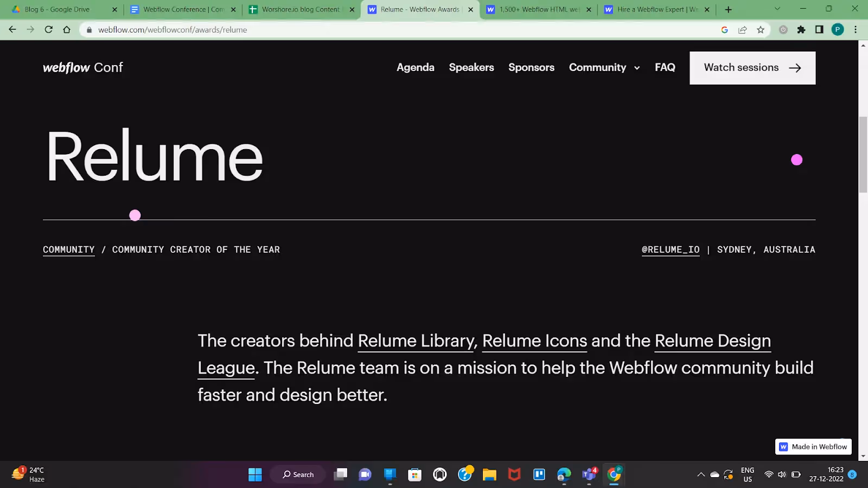Image resolution: width=868 pixels, height=488 pixels.
Task: Open the tab search chevron
Action: pos(777,9)
